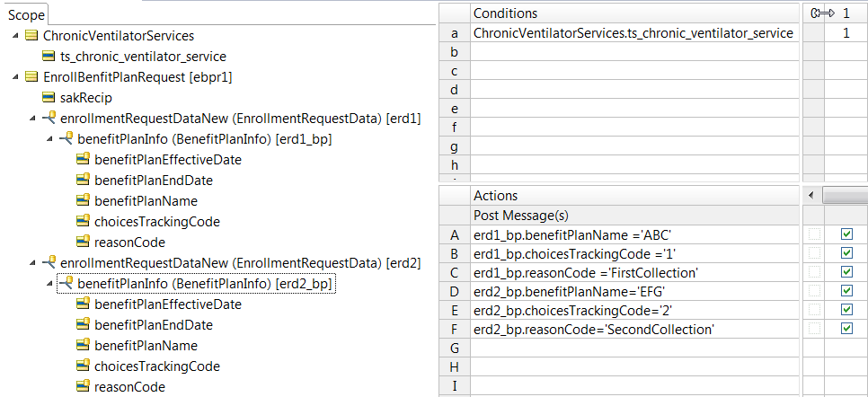
Task: Check the dimmed checkbox for action A
Action: pyautogui.click(x=814, y=234)
